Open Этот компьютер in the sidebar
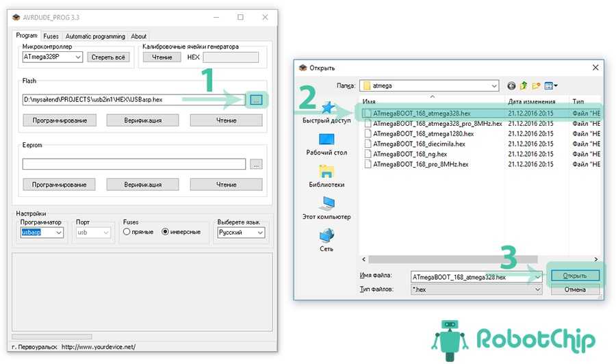The height and width of the screenshot is (364, 616). point(326,209)
